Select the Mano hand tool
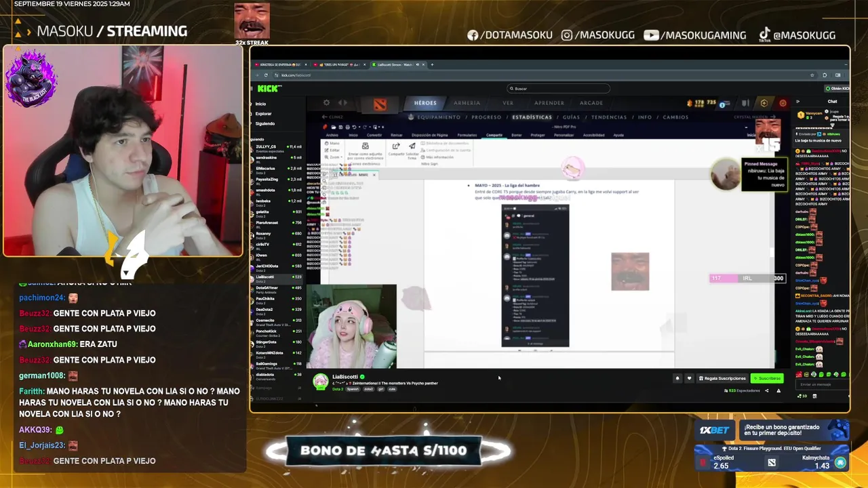868x488 pixels. tap(332, 143)
